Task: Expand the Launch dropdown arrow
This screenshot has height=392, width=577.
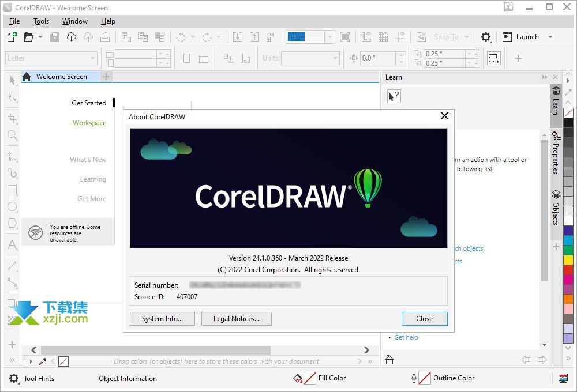Action: (550, 37)
